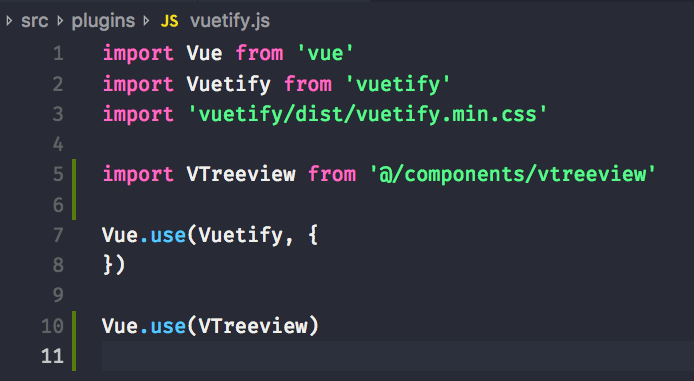Screen dimensions: 694x381
Task: Click '@/components/vtreeview' import path
Action: click(513, 174)
